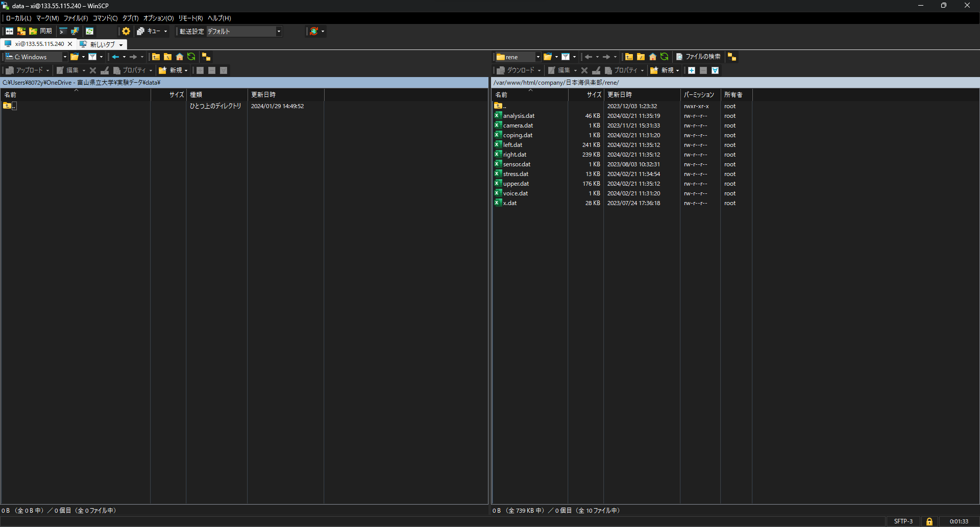Go to parent directory in the local panel
Image resolution: width=980 pixels, height=527 pixels.
point(156,57)
